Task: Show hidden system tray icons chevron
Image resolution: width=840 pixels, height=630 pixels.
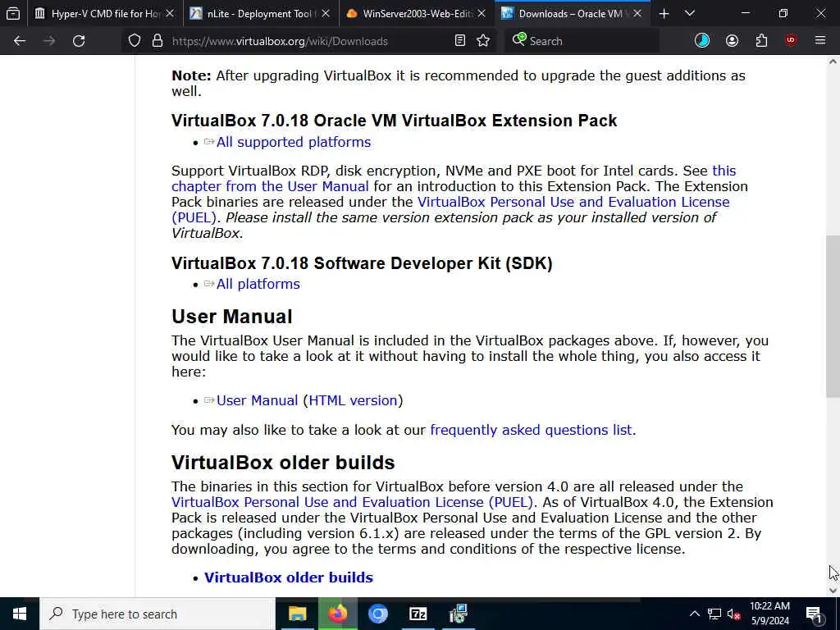Action: click(694, 614)
